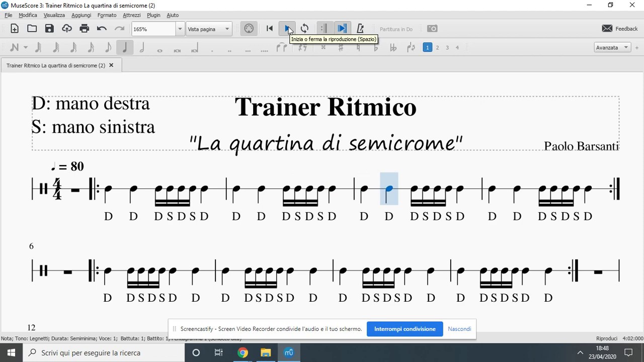Toggle loop playback

pos(304,29)
